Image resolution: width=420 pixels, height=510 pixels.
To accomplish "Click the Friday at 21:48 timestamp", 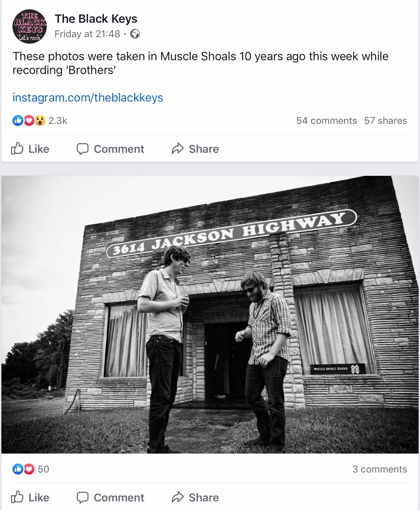I will coord(87,34).
